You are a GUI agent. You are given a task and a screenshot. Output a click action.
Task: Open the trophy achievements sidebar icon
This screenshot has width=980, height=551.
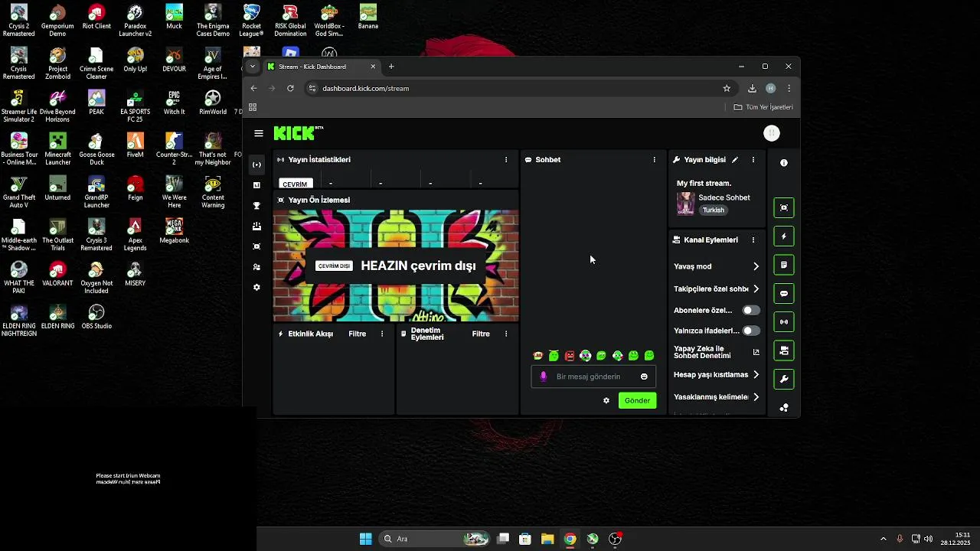256,206
